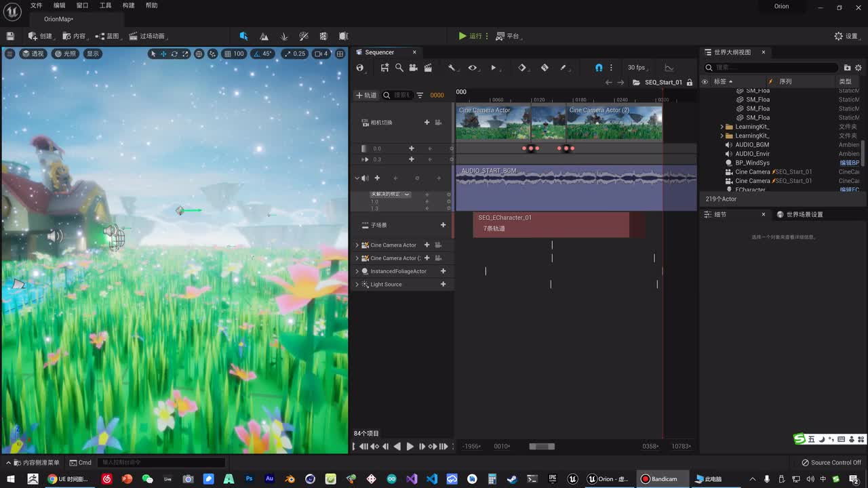Open the Curve Editor graph icon
Screen dimensions: 868x488
[x=669, y=68]
